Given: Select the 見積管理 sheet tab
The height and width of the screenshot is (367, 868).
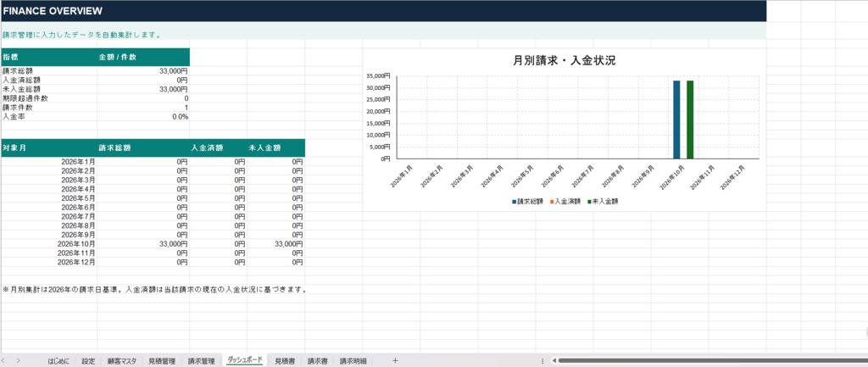Looking at the screenshot, I should click(162, 361).
